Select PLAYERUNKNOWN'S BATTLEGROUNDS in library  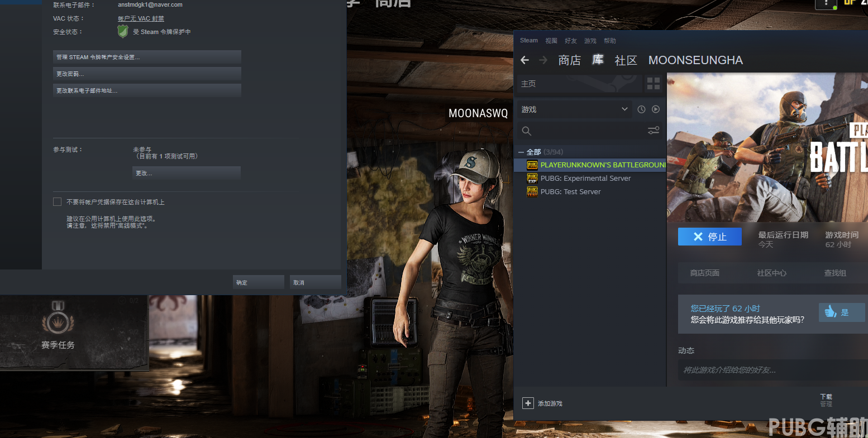pyautogui.click(x=590, y=165)
